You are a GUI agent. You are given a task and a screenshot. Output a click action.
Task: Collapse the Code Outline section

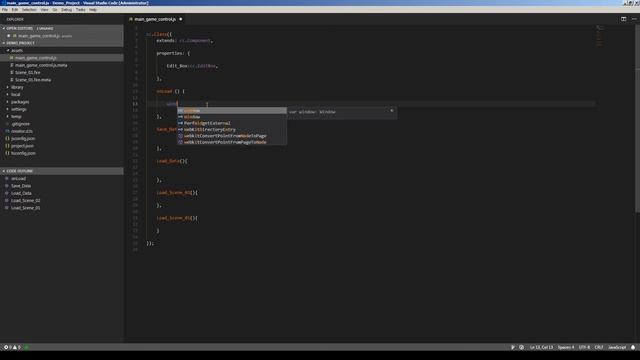tap(62, 171)
